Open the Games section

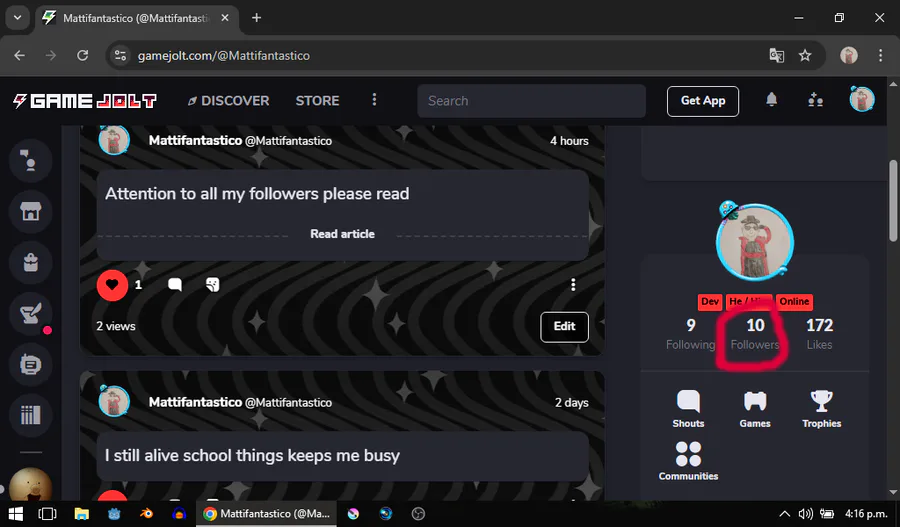tap(755, 409)
